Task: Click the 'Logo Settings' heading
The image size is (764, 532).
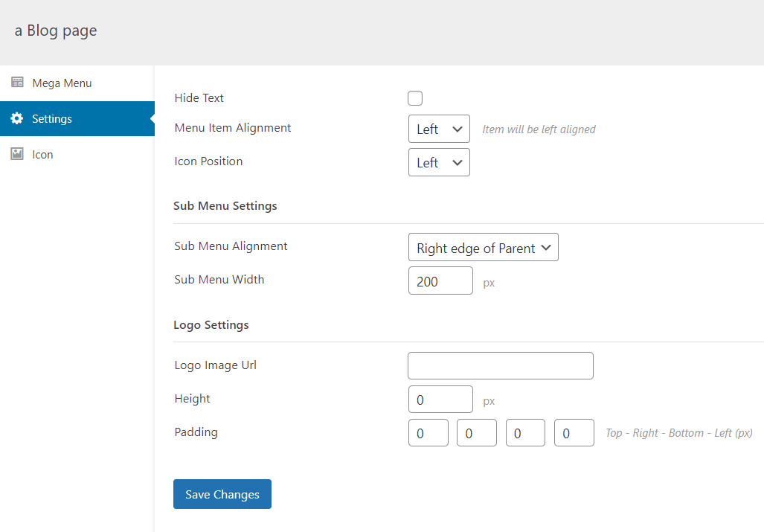Action: (x=211, y=325)
